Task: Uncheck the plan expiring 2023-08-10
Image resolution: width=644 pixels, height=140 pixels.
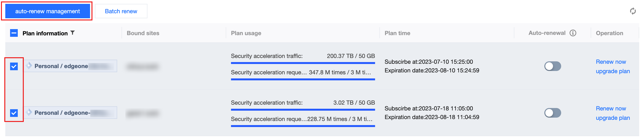Action: [14, 66]
